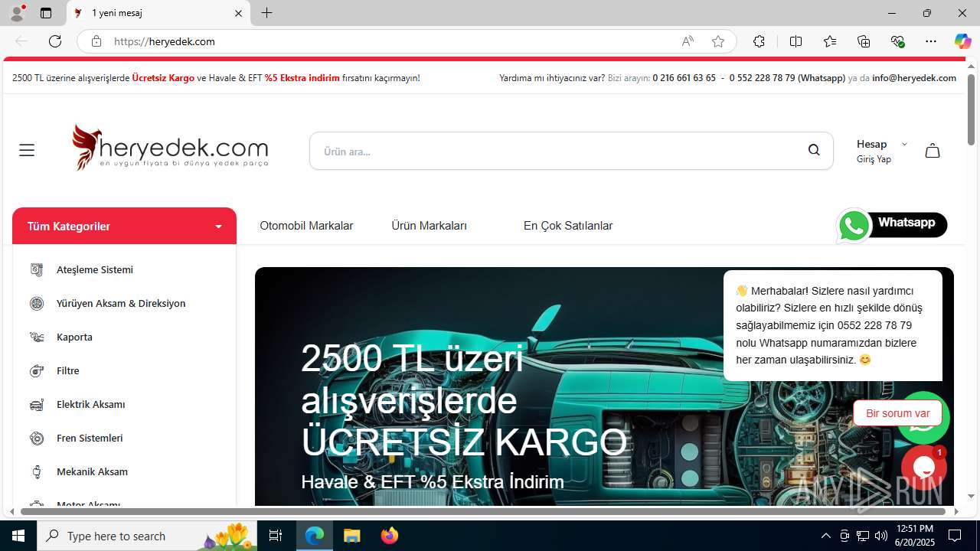Image resolution: width=980 pixels, height=551 pixels.
Task: Click the 'Giriş Yap' login link
Action: click(x=874, y=159)
